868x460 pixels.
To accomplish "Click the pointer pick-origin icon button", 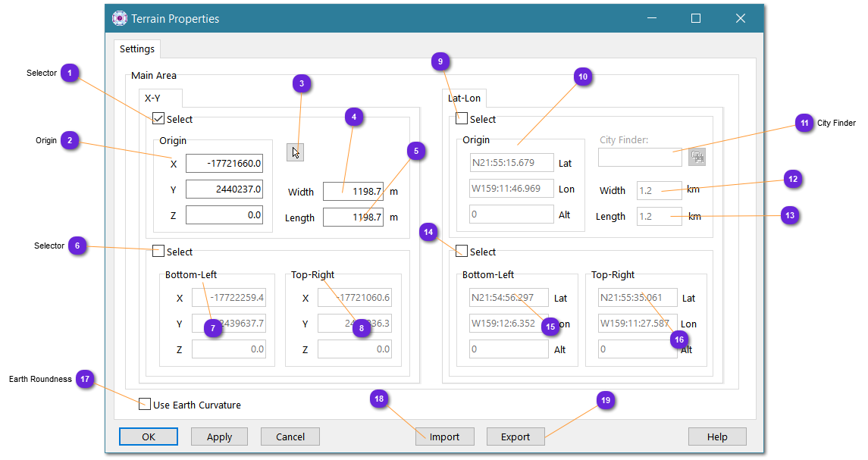I will pyautogui.click(x=296, y=152).
